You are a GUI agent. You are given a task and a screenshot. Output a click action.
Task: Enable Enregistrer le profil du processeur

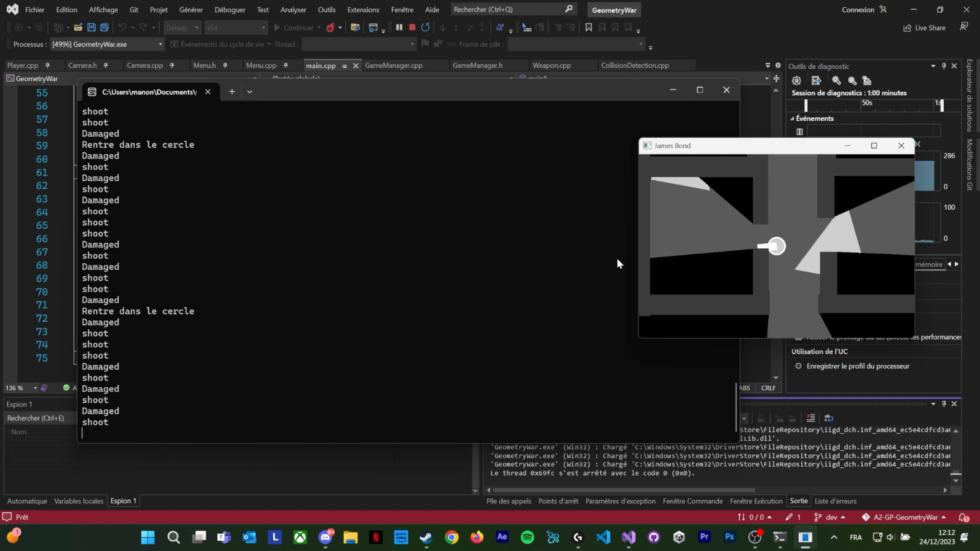799,366
